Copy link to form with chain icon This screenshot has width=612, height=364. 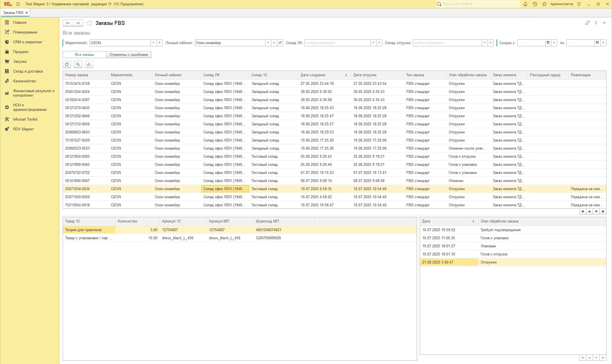pyautogui.click(x=587, y=23)
